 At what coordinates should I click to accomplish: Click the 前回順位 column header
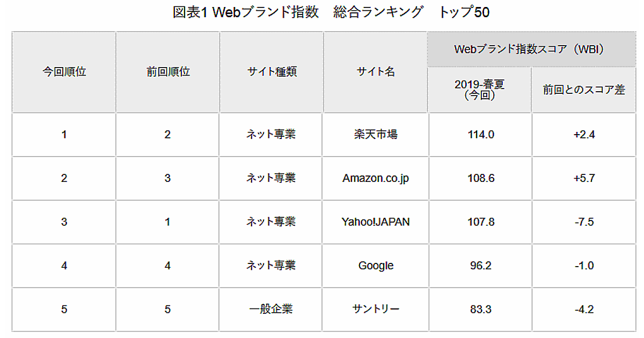pos(168,72)
